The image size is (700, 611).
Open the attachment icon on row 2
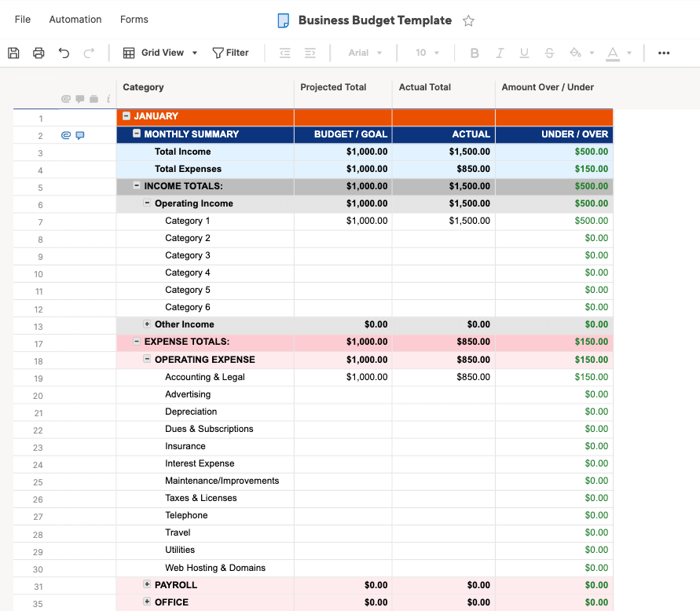click(66, 135)
